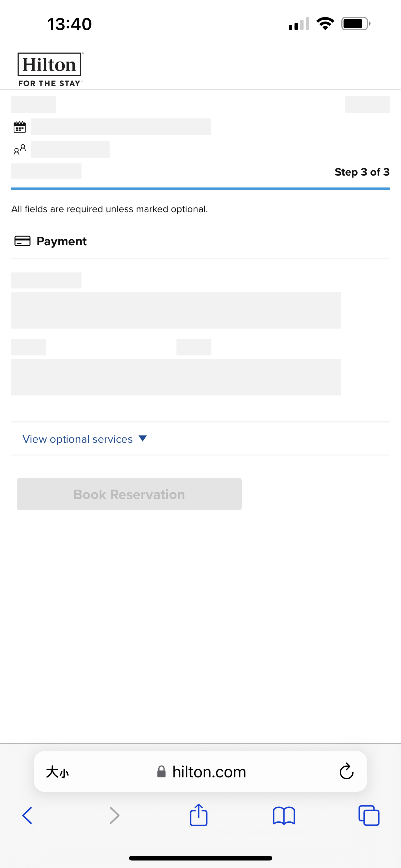Tap the guests people icon
Viewport: 401px width, 868px height.
[20, 150]
